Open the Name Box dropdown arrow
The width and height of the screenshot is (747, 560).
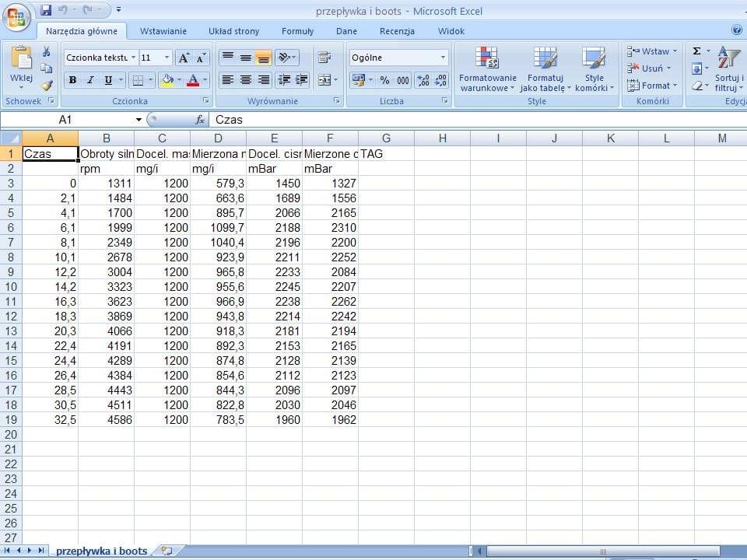[x=139, y=120]
